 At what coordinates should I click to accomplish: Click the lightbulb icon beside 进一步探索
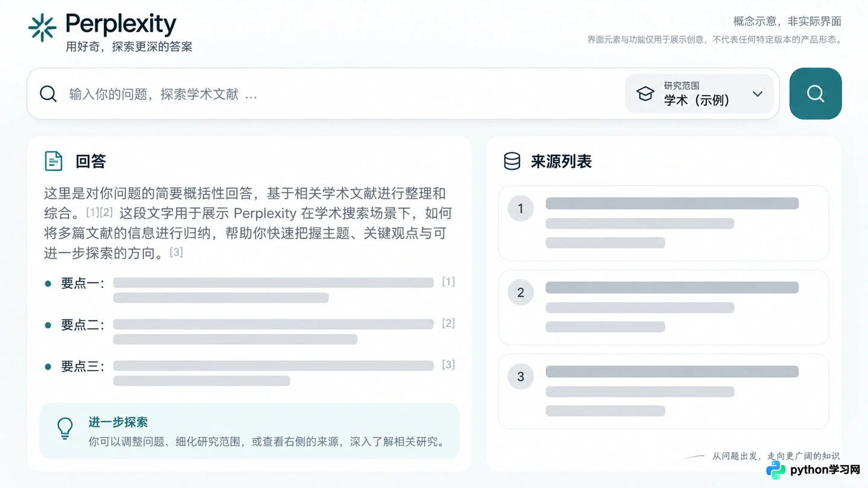click(64, 428)
